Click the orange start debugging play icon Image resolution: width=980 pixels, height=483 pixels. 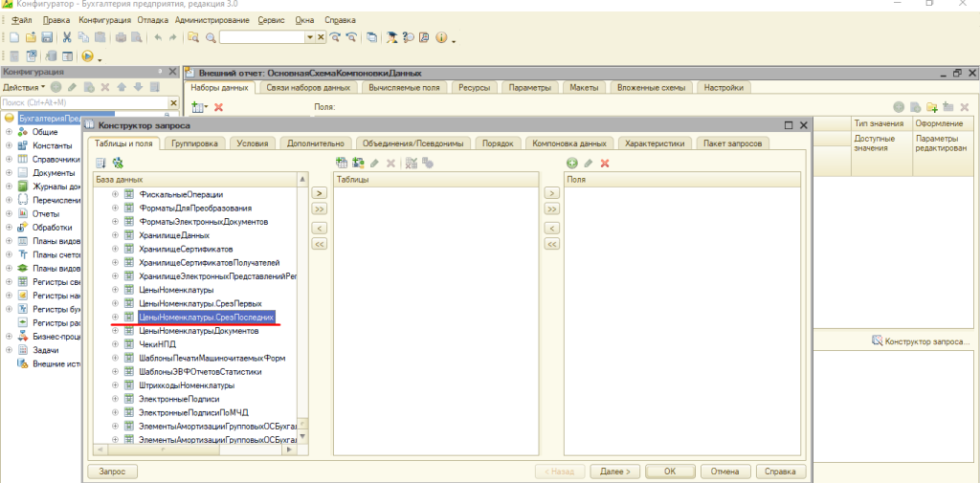pos(87,55)
